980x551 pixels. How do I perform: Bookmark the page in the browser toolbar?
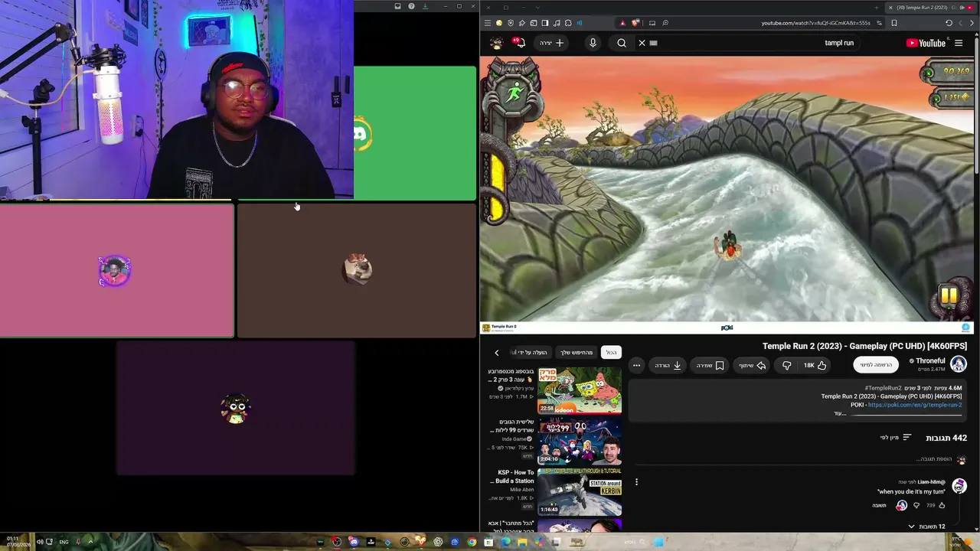(893, 23)
